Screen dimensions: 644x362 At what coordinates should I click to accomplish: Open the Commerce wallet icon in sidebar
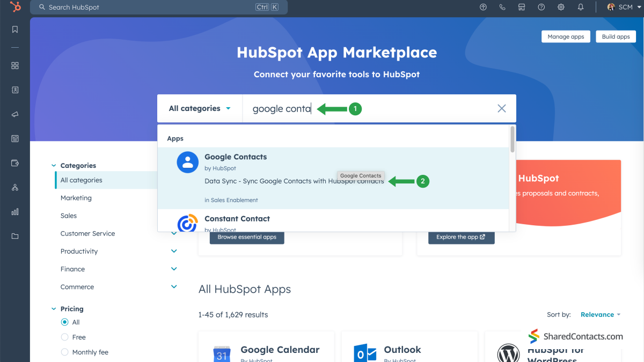coord(15,163)
